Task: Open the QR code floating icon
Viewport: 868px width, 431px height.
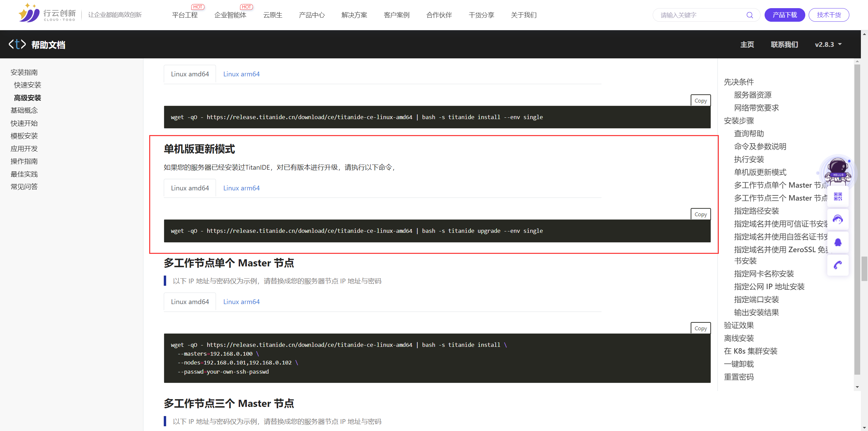Action: pyautogui.click(x=838, y=197)
